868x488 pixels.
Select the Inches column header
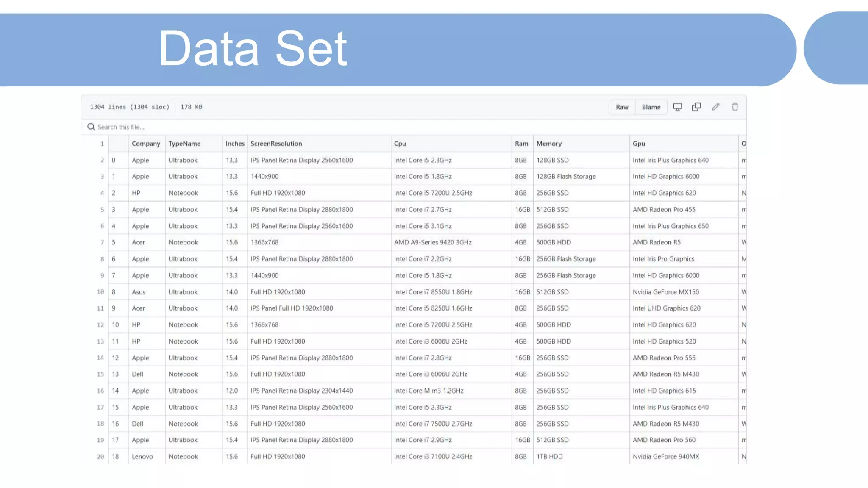tap(235, 144)
